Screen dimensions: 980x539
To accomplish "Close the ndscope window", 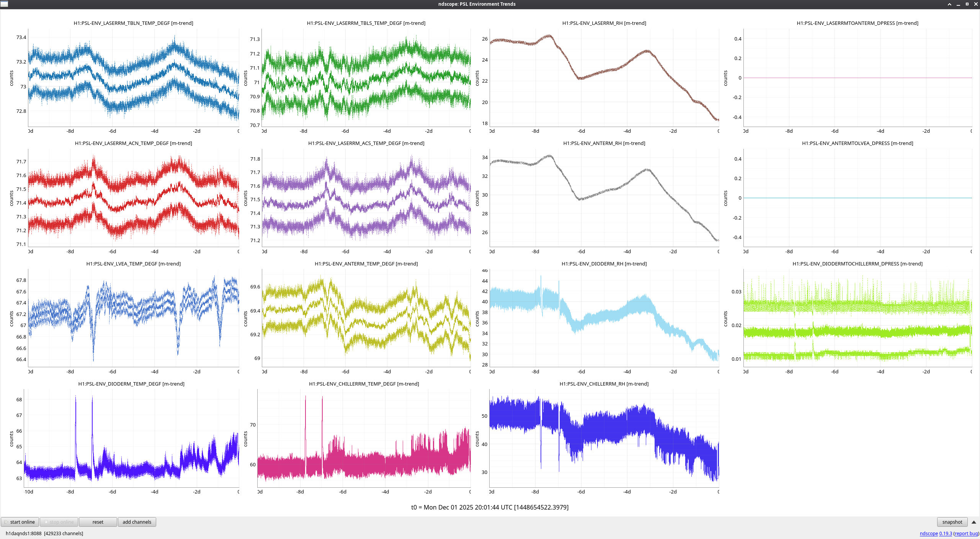I will pyautogui.click(x=976, y=4).
